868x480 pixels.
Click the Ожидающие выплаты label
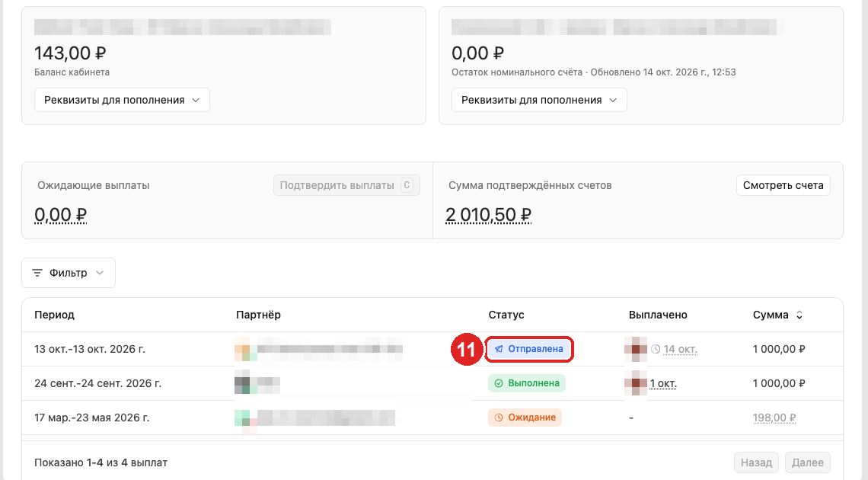94,185
